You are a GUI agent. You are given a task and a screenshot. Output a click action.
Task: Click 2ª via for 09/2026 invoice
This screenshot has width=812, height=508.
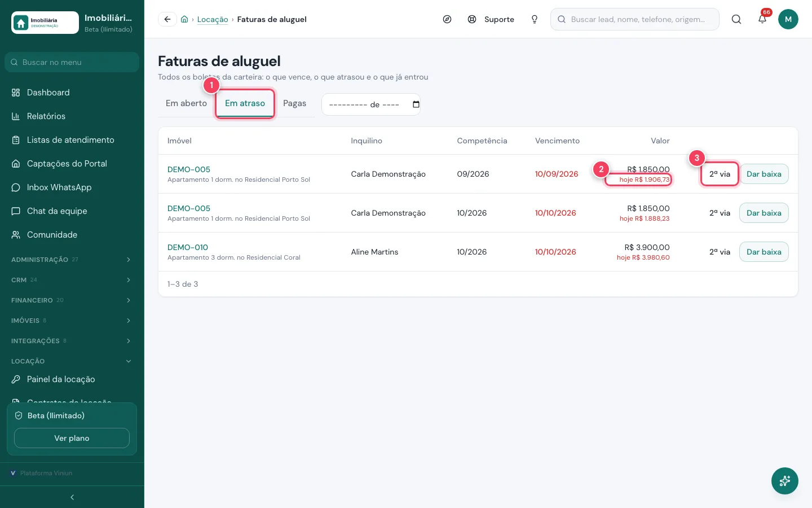[x=720, y=174]
